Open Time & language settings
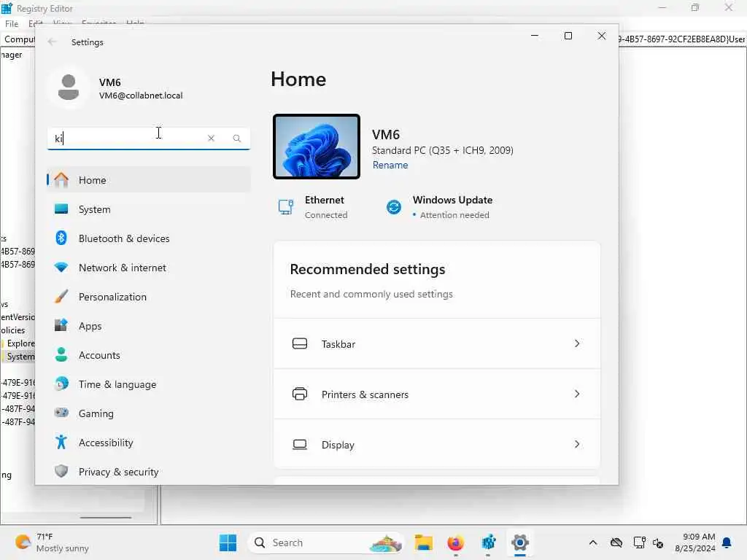 [x=149, y=384]
